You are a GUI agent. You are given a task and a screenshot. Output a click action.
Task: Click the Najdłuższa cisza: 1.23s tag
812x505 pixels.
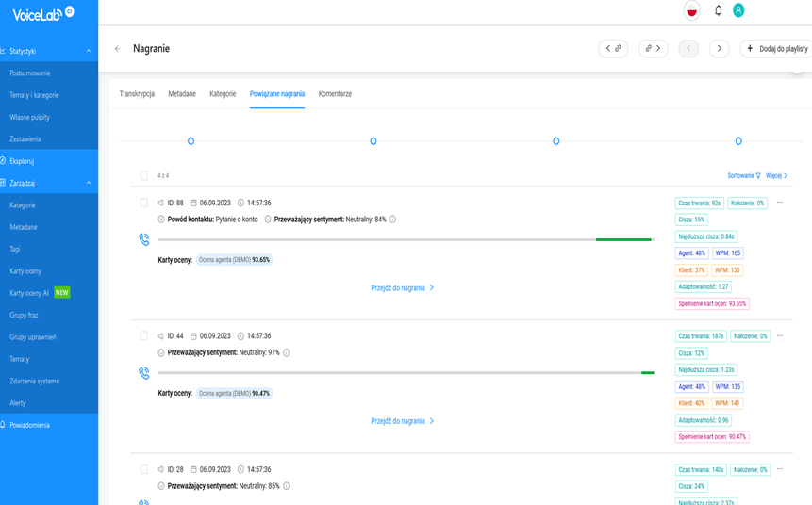tap(706, 370)
